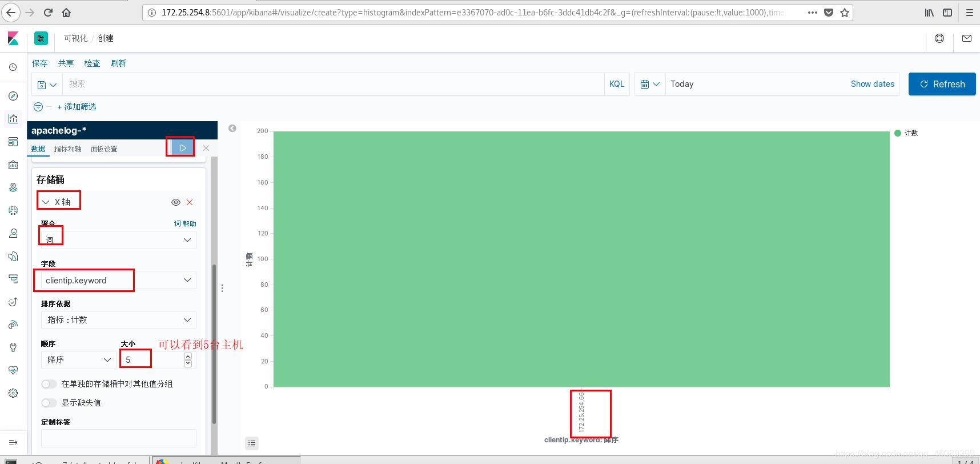
Task: Switch to the 面板设置 tab
Action: [104, 149]
